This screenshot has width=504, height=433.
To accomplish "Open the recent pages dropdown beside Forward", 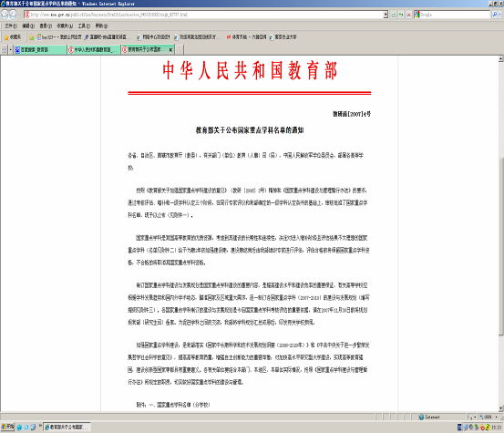I will click(19, 15).
